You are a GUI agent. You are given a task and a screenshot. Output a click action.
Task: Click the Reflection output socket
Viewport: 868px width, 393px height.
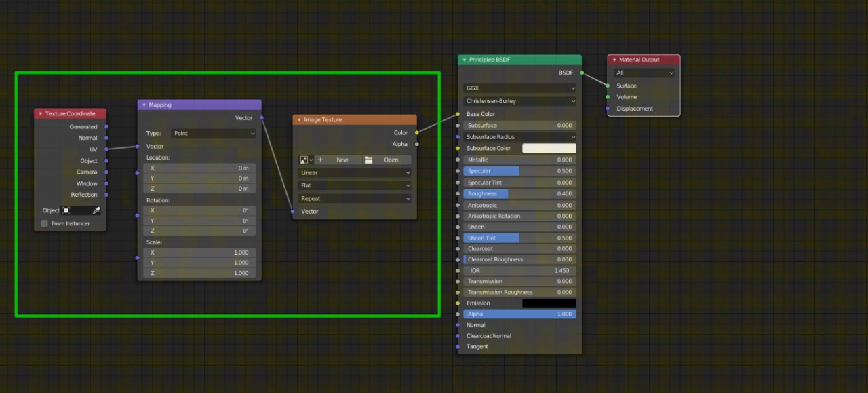[106, 195]
